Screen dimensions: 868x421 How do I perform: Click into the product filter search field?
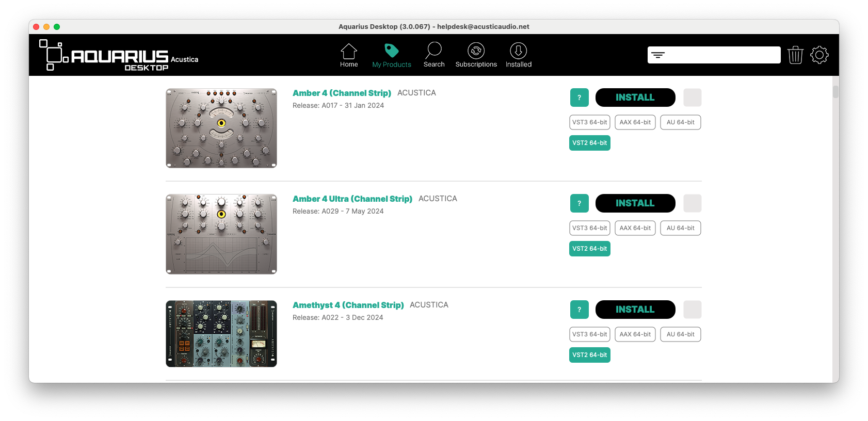pos(714,55)
